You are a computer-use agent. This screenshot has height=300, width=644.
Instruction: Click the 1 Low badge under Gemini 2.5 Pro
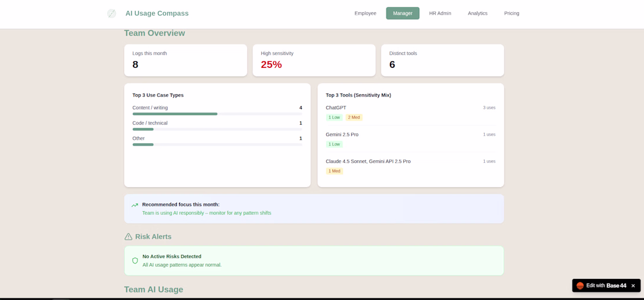[334, 144]
